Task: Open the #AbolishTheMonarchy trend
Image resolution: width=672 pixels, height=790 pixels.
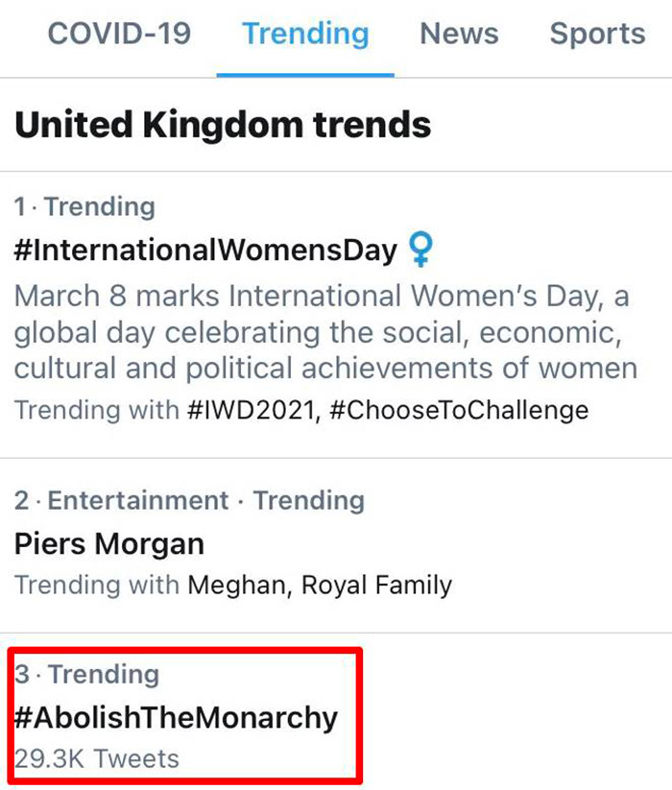Action: pos(177,718)
